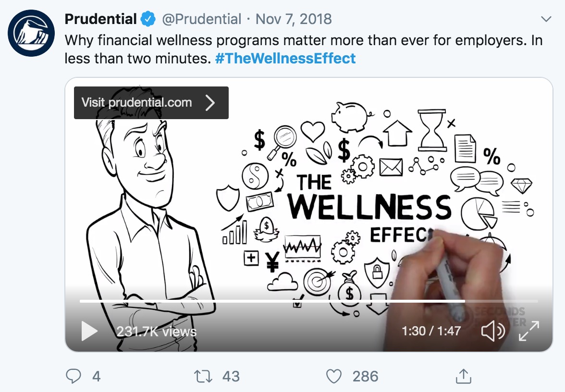Open Prudential profile avatar

(x=31, y=33)
